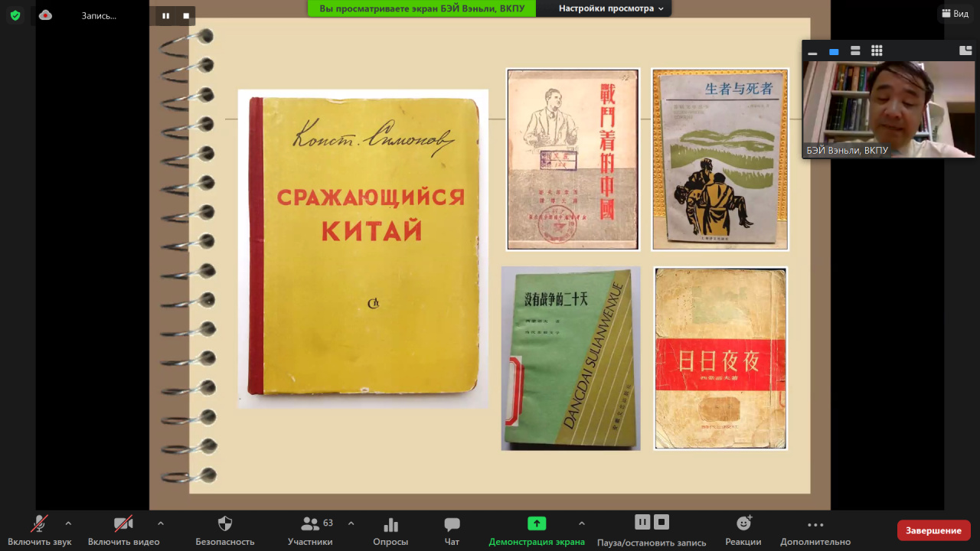Open the Вид view menu
Viewport: 980px width, 551px height.
[x=955, y=14]
